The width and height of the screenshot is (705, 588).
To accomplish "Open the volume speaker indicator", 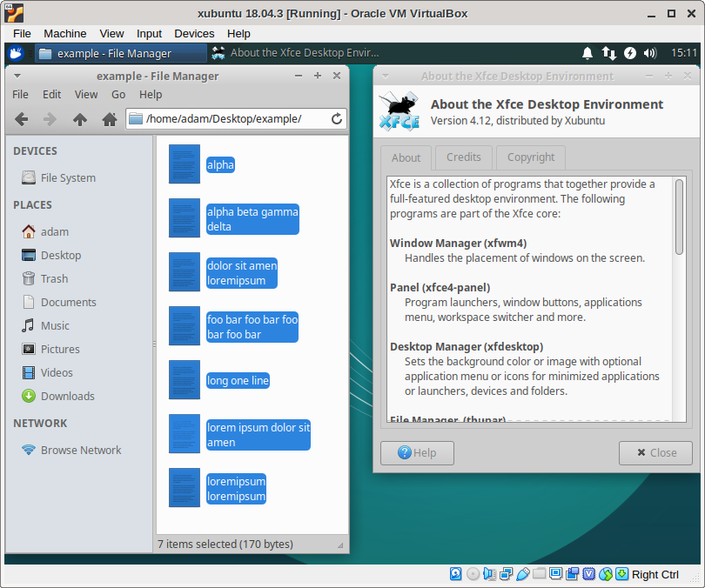I will (650, 53).
